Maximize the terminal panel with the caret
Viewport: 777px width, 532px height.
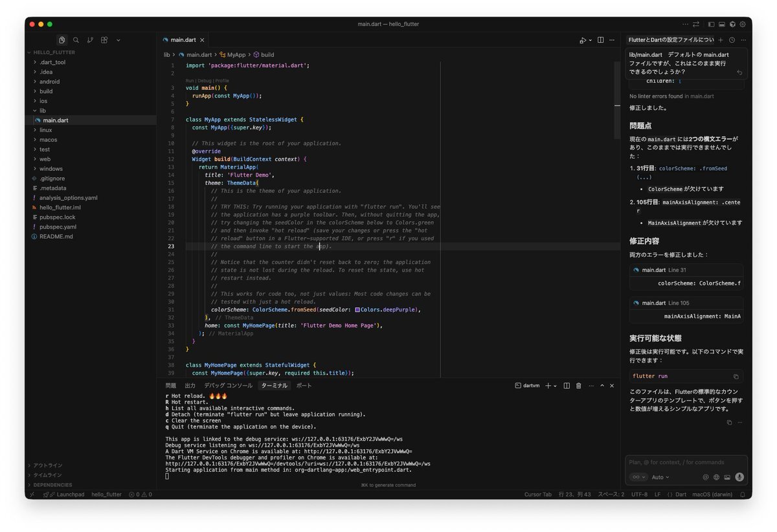pos(602,386)
